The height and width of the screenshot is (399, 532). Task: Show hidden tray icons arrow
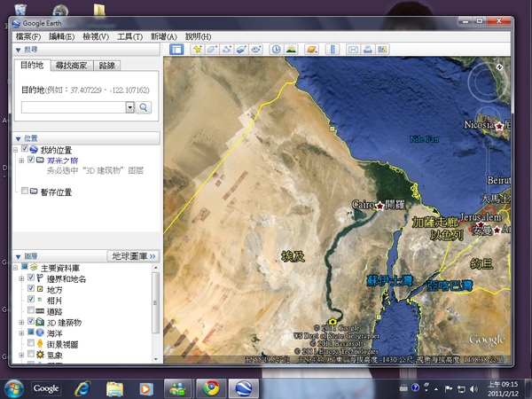(x=436, y=389)
